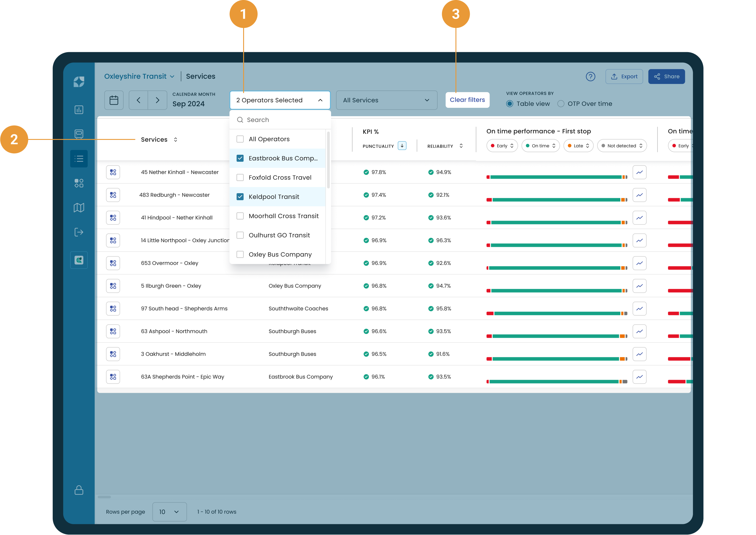
Task: Open the map sidebar icon
Action: point(79,207)
